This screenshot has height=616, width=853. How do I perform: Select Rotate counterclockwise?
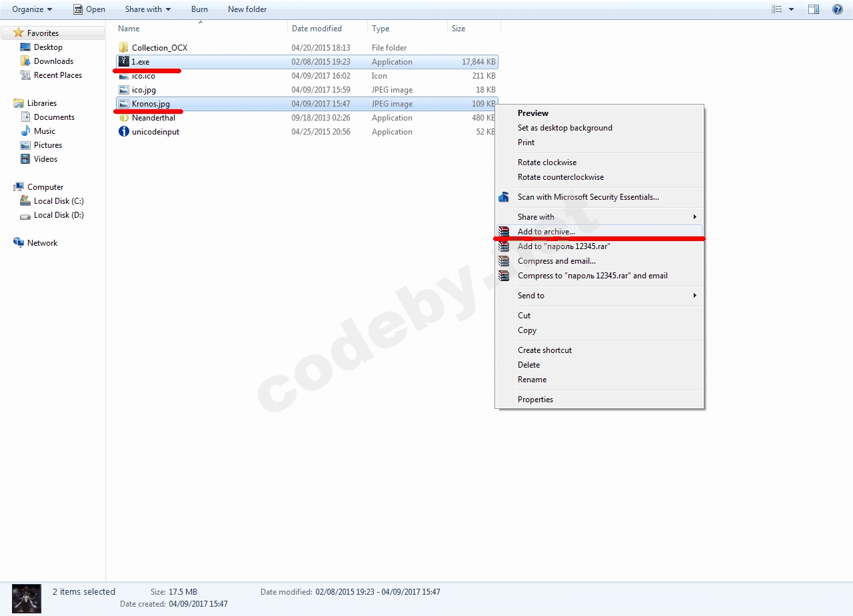(561, 177)
